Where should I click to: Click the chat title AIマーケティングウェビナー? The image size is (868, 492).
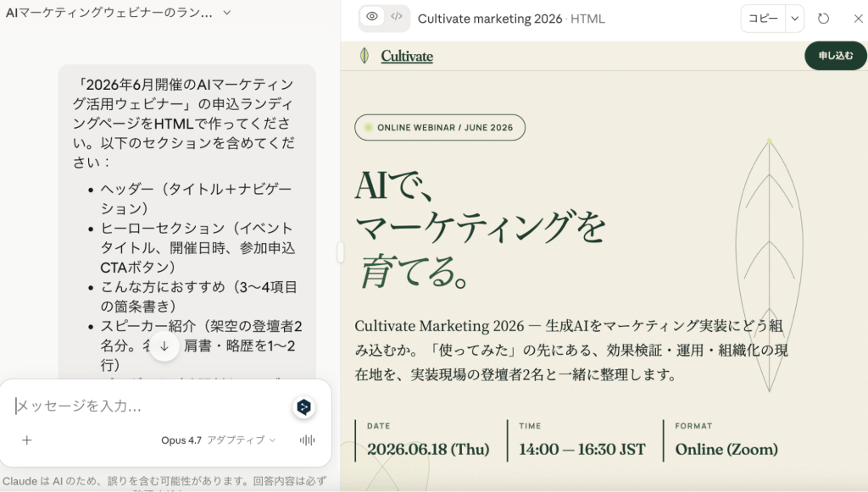(x=109, y=13)
